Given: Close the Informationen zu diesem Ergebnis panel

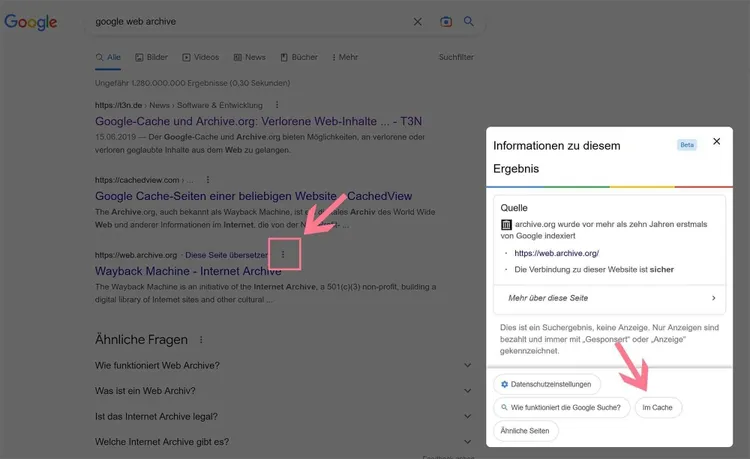Looking at the screenshot, I should (x=717, y=141).
